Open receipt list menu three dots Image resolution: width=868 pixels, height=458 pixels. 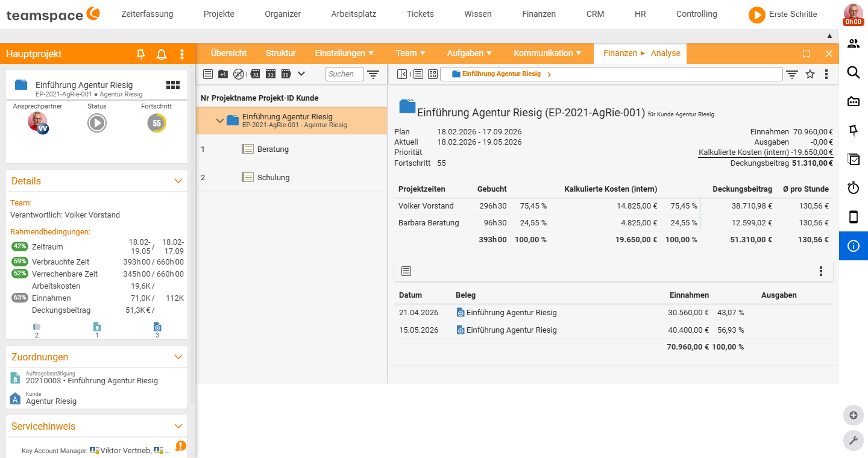pos(821,271)
